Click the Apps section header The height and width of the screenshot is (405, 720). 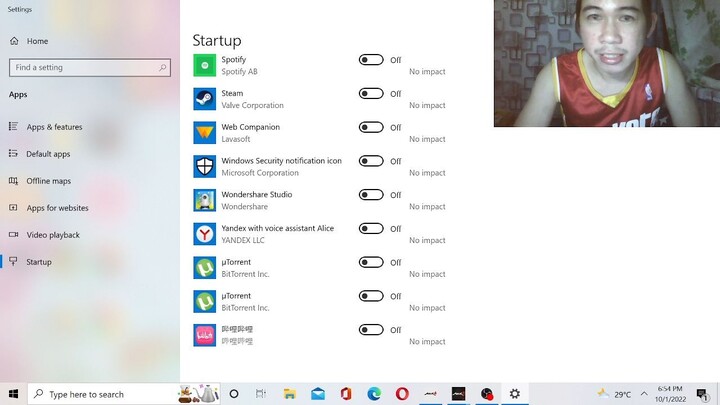(18, 95)
